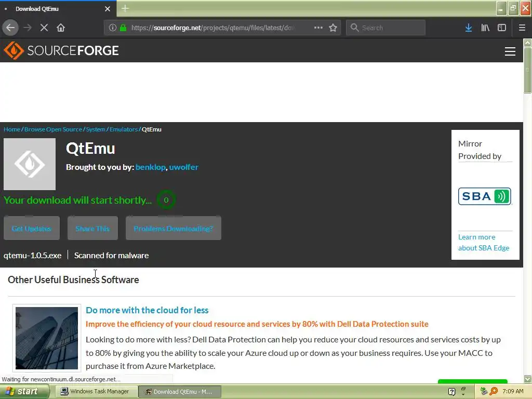The width and height of the screenshot is (532, 399).
Task: Open the Downloads arrow panel
Action: click(469, 28)
